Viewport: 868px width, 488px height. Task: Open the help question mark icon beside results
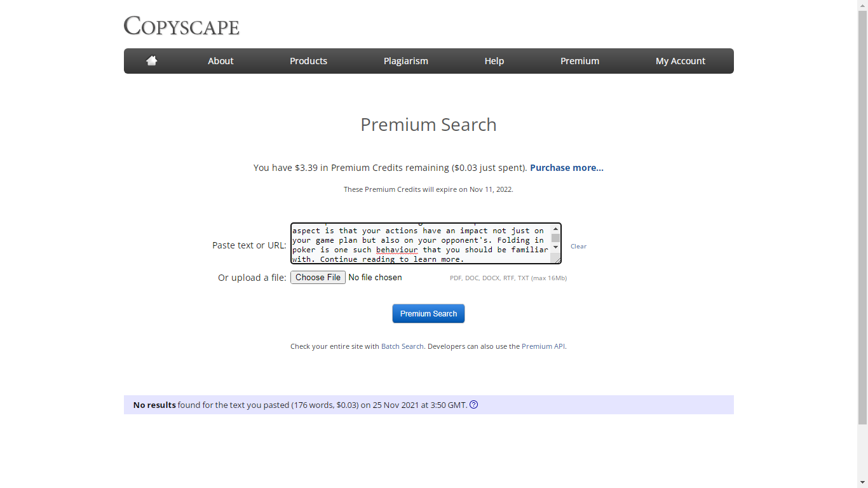[473, 405]
